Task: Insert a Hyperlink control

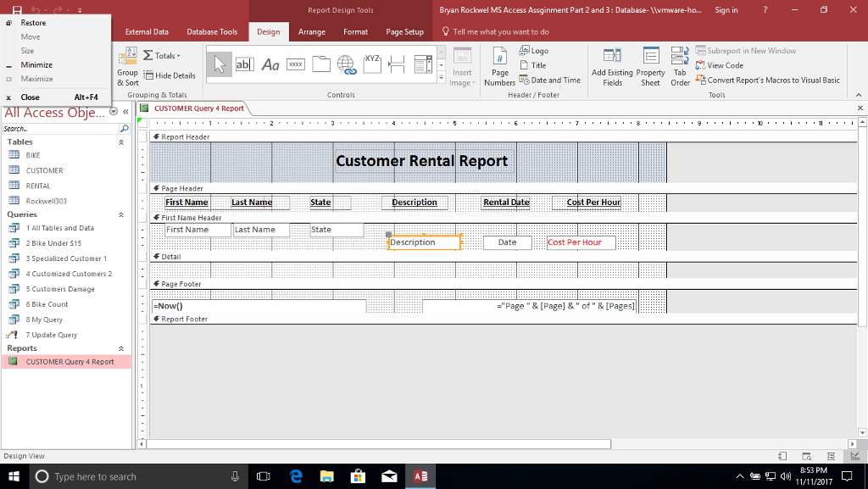Action: pos(344,64)
